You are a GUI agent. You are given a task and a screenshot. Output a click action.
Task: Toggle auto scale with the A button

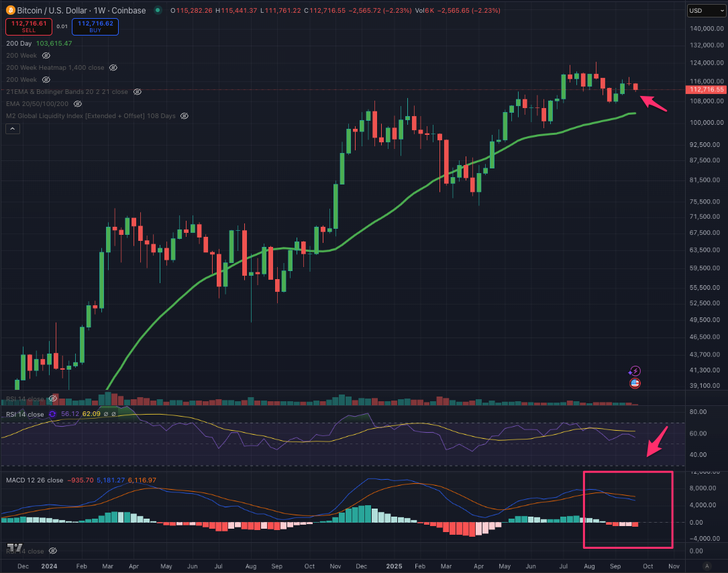(707, 566)
